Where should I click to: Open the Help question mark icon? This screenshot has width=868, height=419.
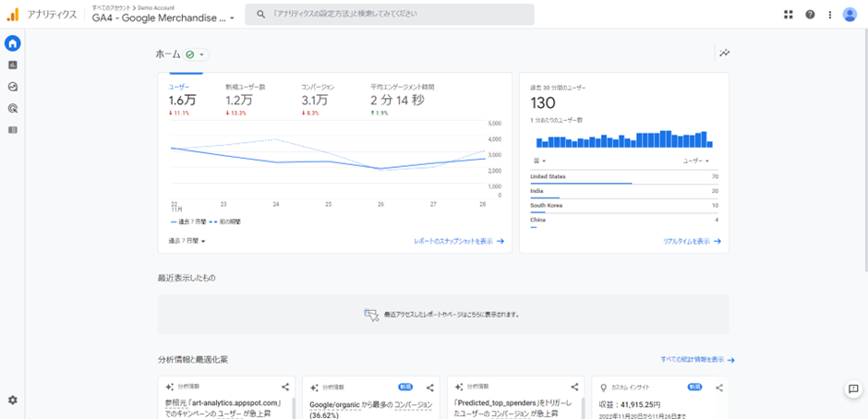coord(810,15)
